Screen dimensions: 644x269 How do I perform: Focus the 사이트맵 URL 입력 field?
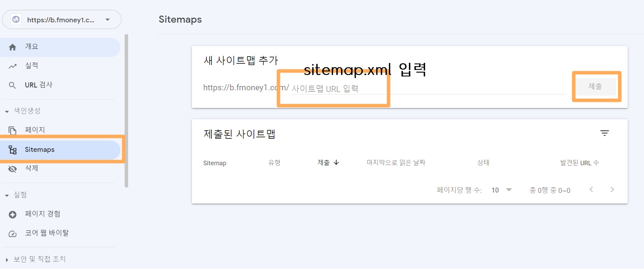tap(428, 88)
